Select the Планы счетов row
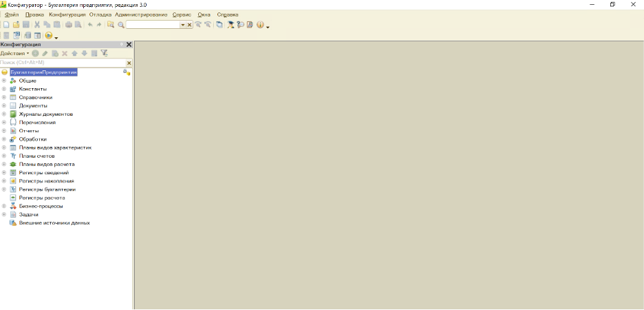This screenshot has height=310, width=644. pyautogui.click(x=36, y=156)
